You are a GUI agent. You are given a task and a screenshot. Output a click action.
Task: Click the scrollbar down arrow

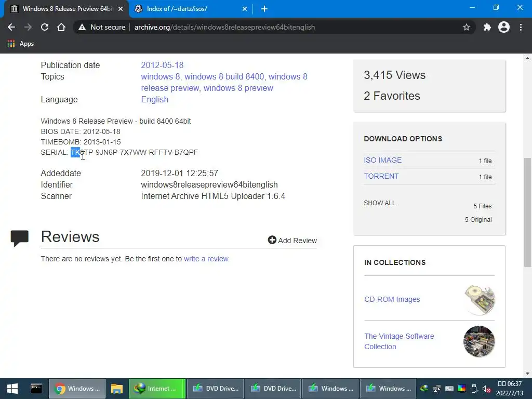click(528, 374)
